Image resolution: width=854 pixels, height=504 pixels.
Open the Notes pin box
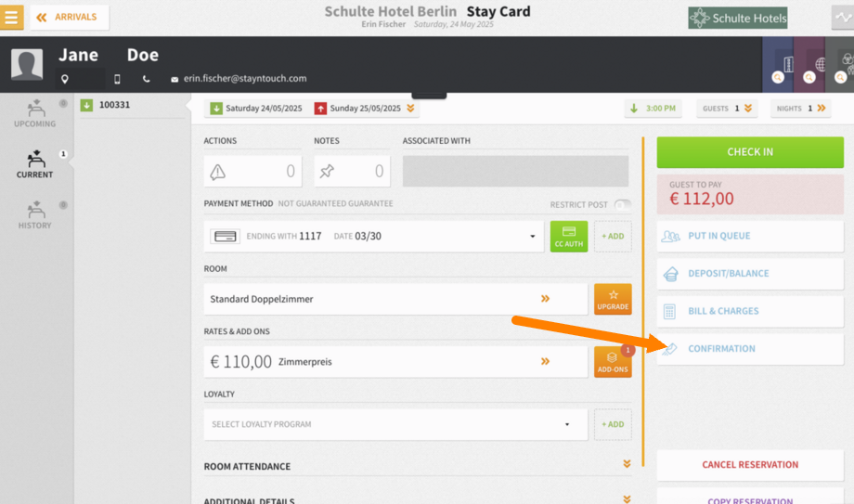352,171
